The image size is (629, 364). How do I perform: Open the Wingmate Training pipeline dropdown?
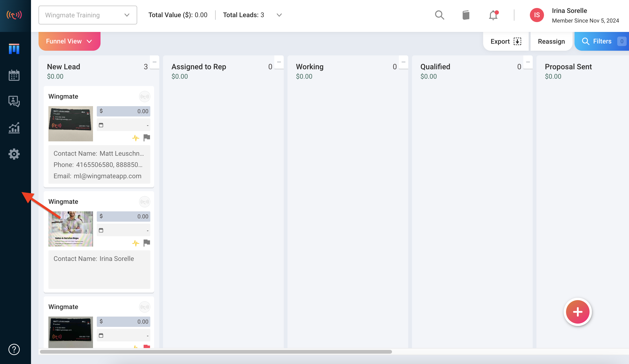point(88,15)
